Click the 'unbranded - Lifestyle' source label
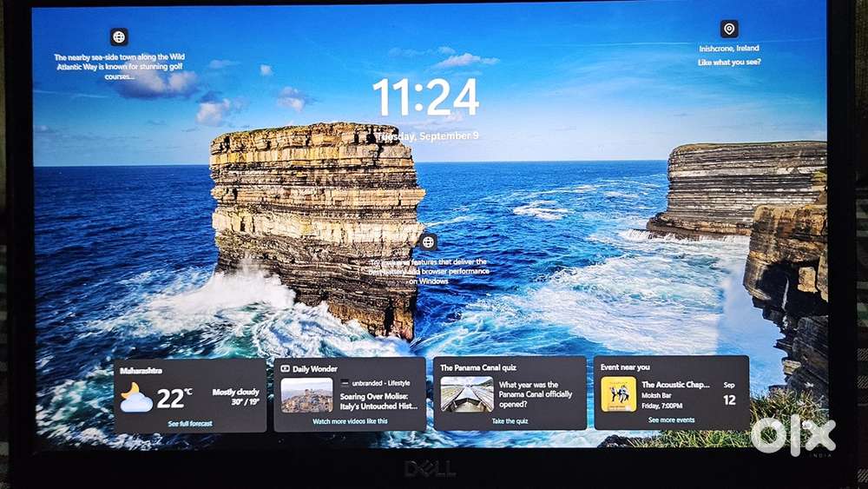868x489 pixels. point(381,383)
